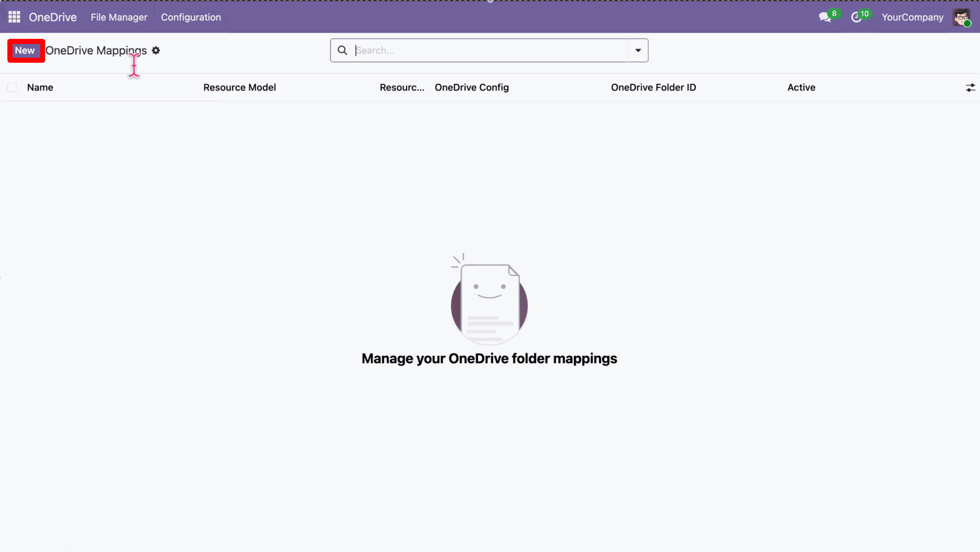Viewport: 980px width, 552px height.
Task: Open the user avatar menu
Action: [962, 17]
